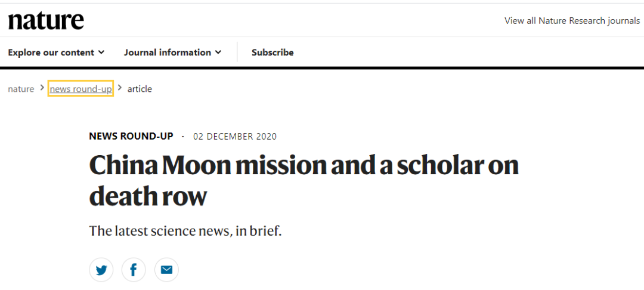Viewport: 644px width, 290px height.
Task: Click the chevron beside Explore our content
Action: pos(101,53)
